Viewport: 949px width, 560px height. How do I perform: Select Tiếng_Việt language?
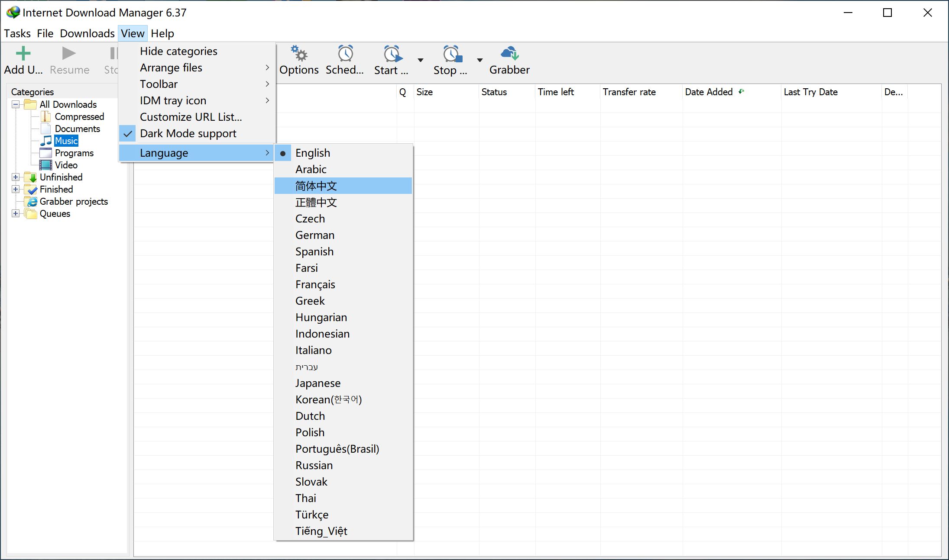pos(343,531)
